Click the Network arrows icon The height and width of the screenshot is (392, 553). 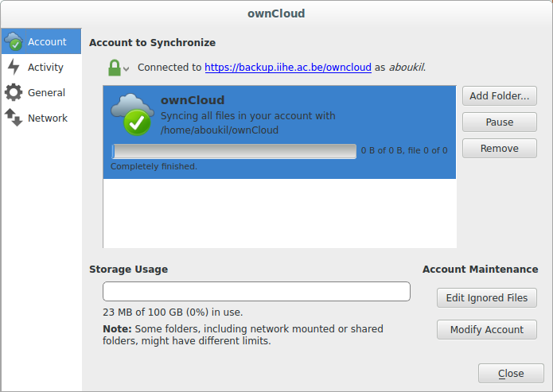[14, 118]
